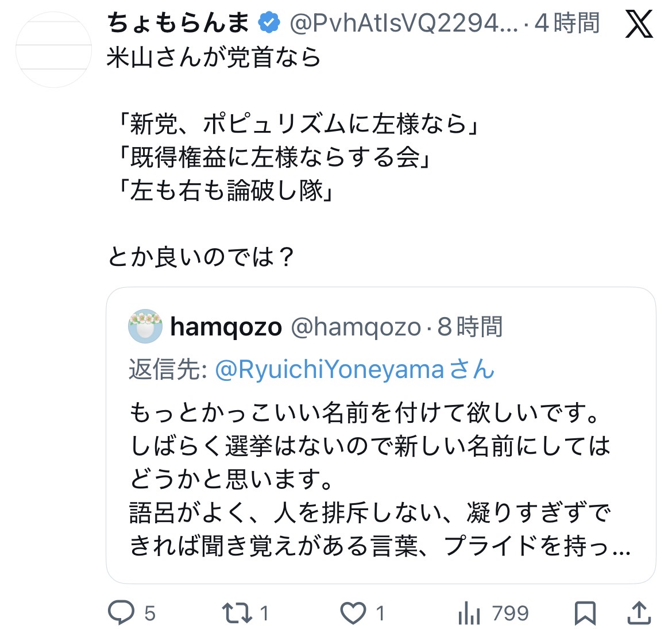Like the post with the heart icon
This screenshot has height=629, width=672.
pos(353,613)
